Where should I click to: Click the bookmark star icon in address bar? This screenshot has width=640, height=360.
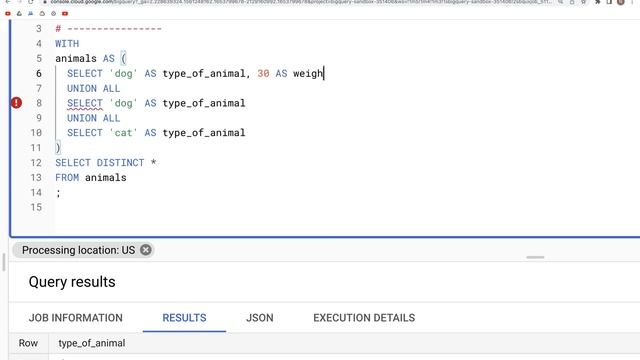tap(584, 2)
